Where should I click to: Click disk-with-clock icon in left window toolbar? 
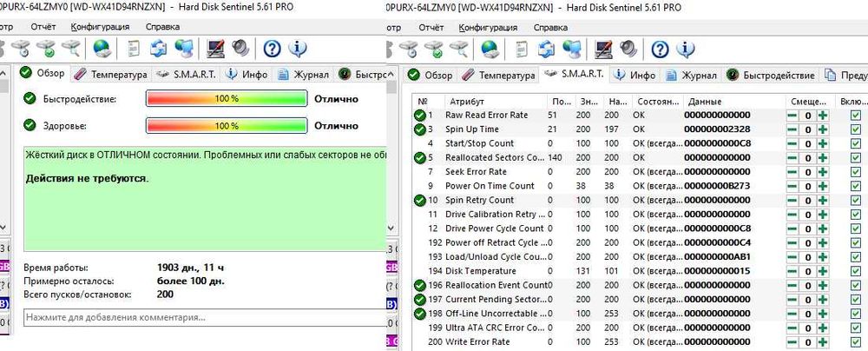tap(21, 50)
